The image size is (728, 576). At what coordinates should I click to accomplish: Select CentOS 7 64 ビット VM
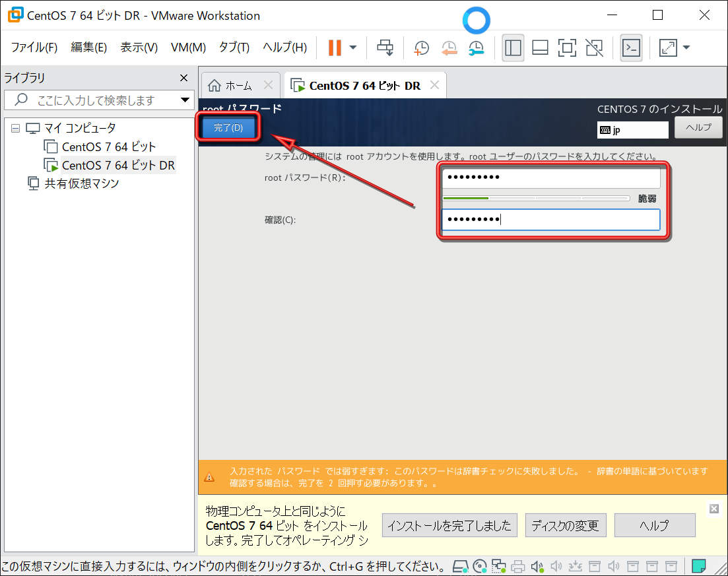click(109, 146)
